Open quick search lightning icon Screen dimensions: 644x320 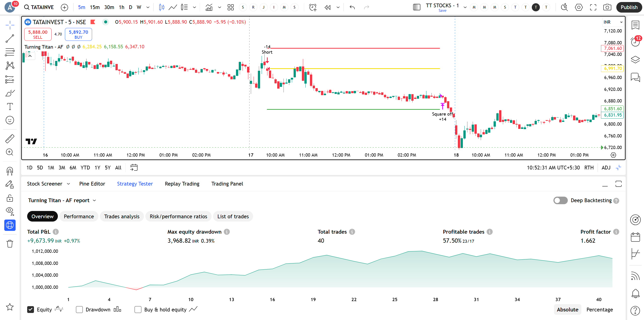pyautogui.click(x=564, y=7)
